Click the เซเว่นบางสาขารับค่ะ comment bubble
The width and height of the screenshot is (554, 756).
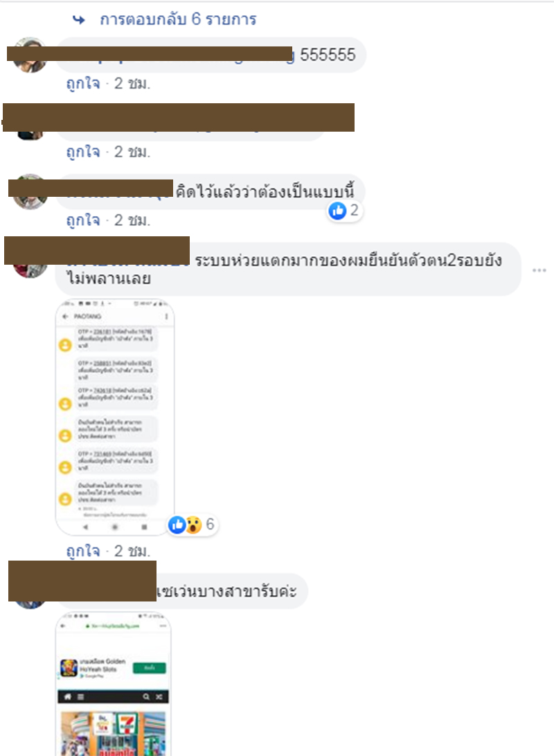point(181,591)
